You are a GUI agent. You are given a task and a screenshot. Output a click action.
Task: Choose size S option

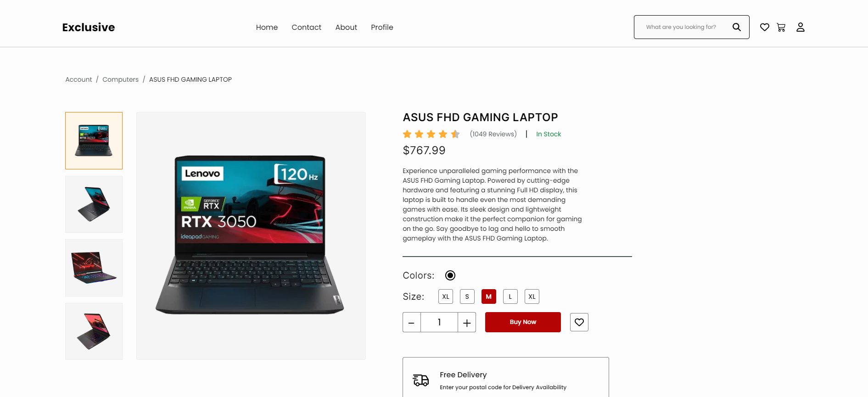click(x=467, y=296)
